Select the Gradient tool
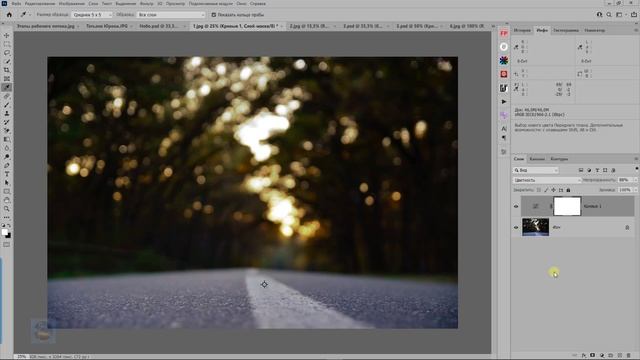This screenshot has width=640, height=360. (x=7, y=140)
